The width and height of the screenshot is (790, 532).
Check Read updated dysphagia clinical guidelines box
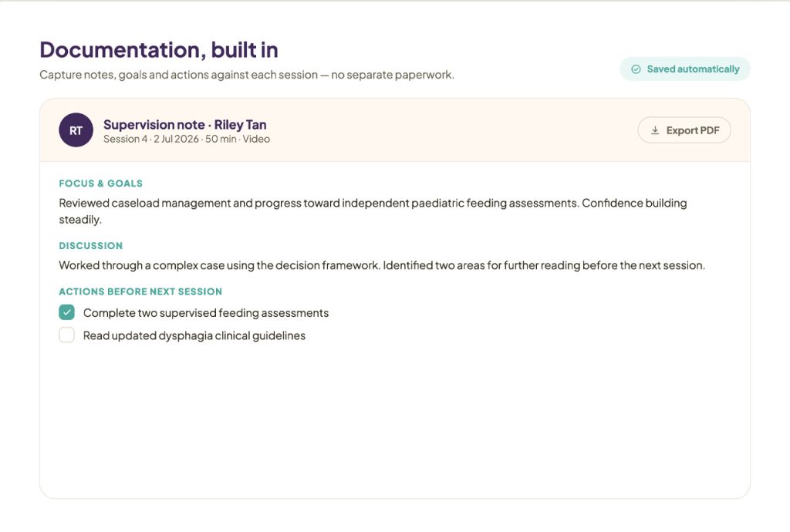point(66,335)
